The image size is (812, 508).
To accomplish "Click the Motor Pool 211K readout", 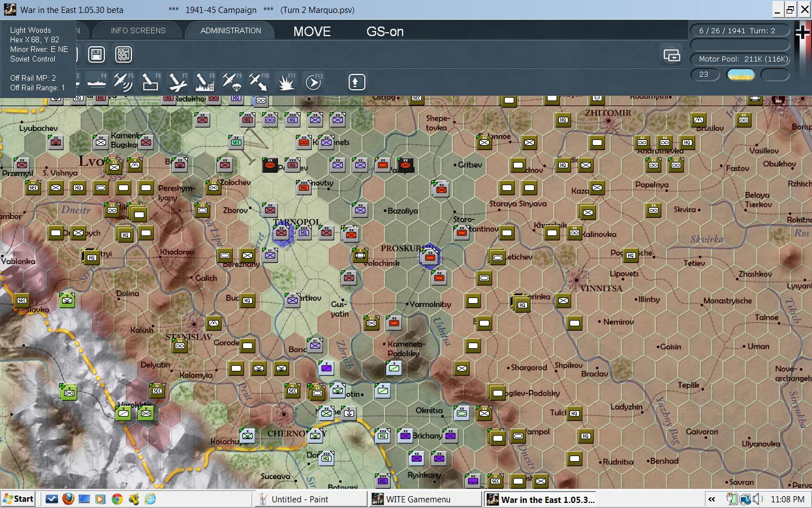I will click(x=740, y=59).
